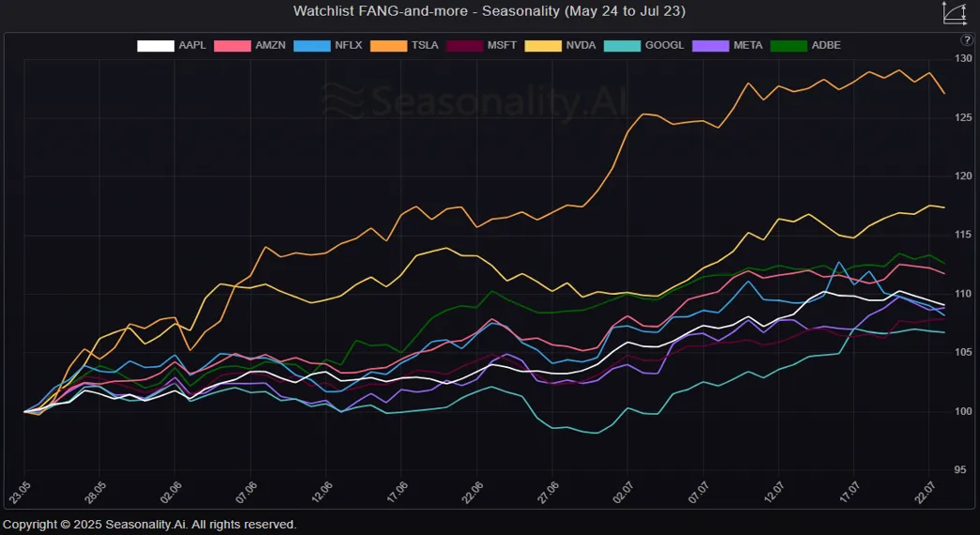The height and width of the screenshot is (535, 980).
Task: Hide the MSFT line using its legend label
Action: pos(502,46)
